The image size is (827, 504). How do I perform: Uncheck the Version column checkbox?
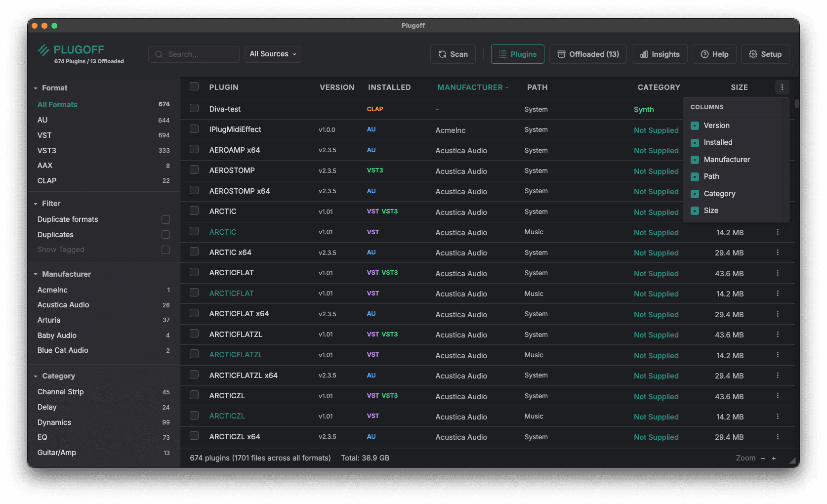pos(695,126)
